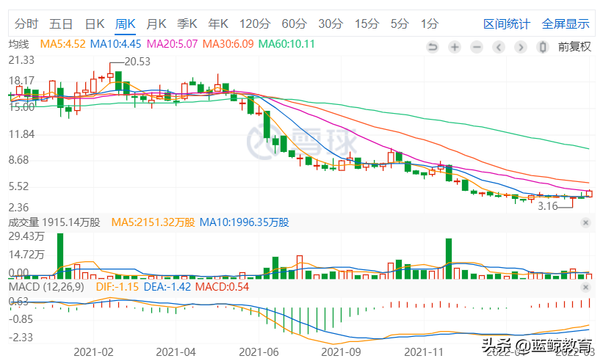The height and width of the screenshot is (364, 603).
Task: Select the 120分 interval tab
Action: click(x=255, y=23)
